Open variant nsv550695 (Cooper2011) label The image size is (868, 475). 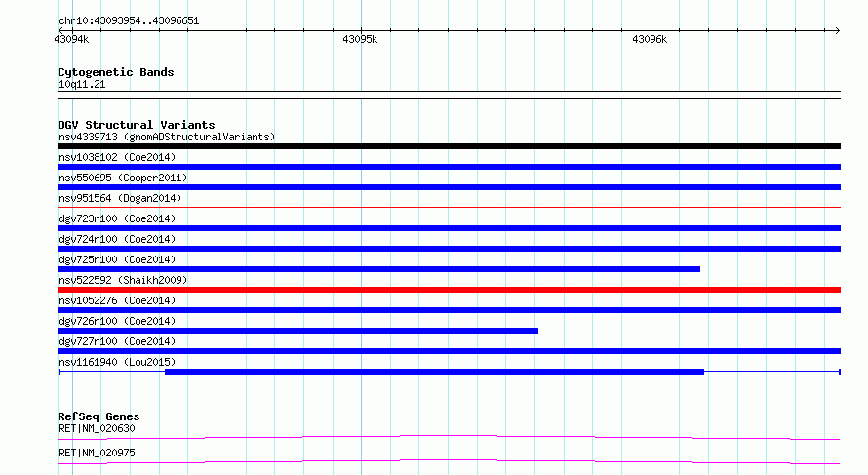click(123, 178)
